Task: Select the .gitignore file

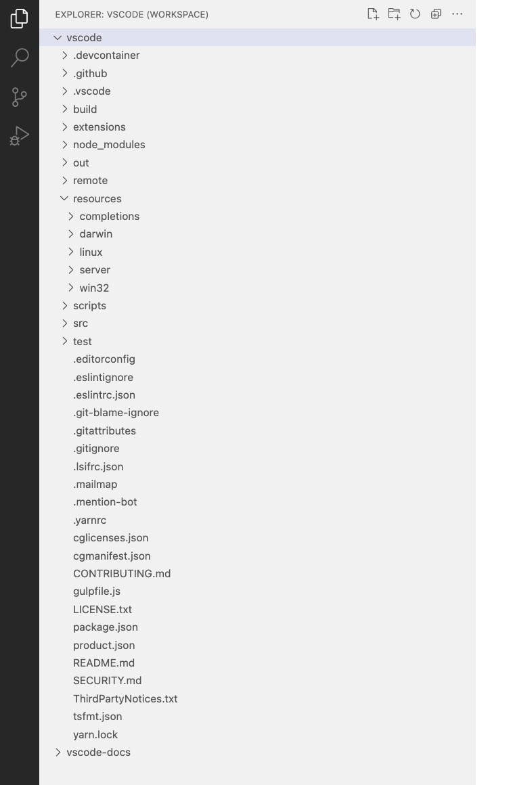Action: 96,448
